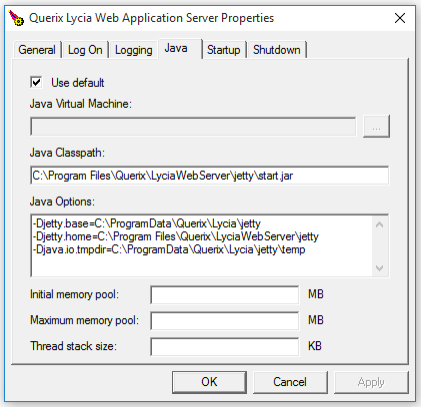Go to the Logging tab
This screenshot has height=407, width=421.
[x=134, y=50]
